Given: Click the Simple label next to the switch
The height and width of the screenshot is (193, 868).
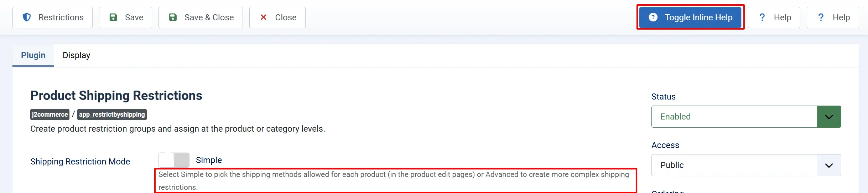Looking at the screenshot, I should (209, 160).
